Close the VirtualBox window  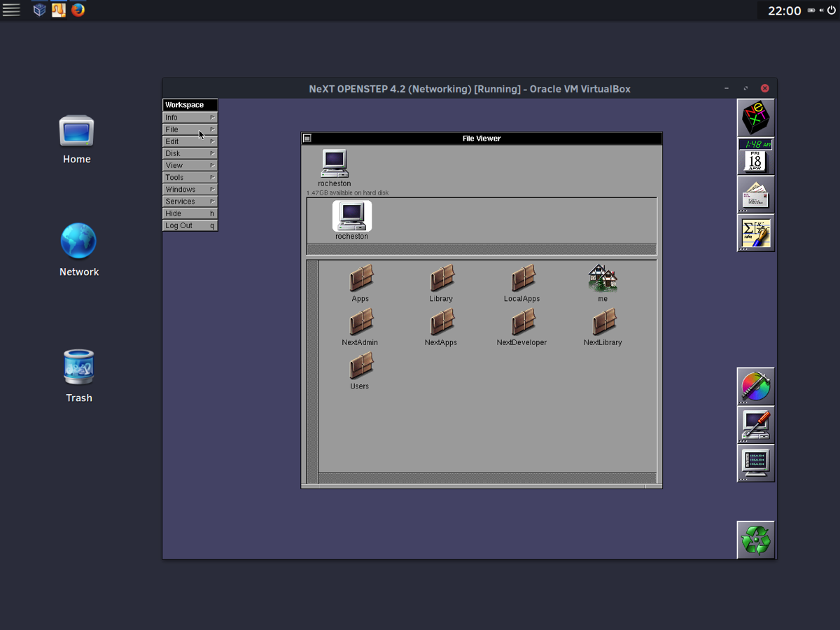pyautogui.click(x=765, y=88)
